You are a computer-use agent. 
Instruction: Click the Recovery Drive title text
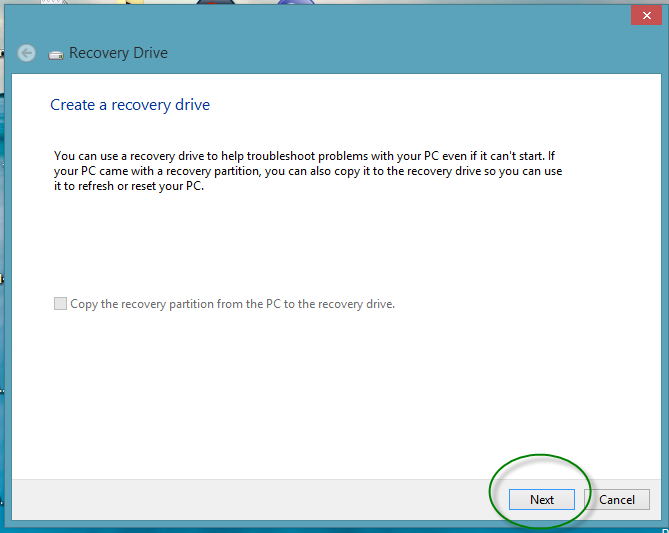point(118,53)
